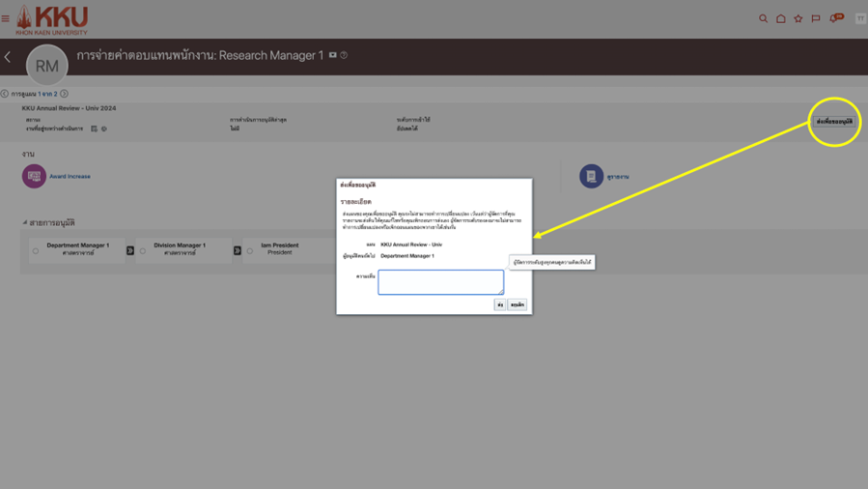Open the TT user profile menu
This screenshot has width=868, height=489.
(859, 18)
